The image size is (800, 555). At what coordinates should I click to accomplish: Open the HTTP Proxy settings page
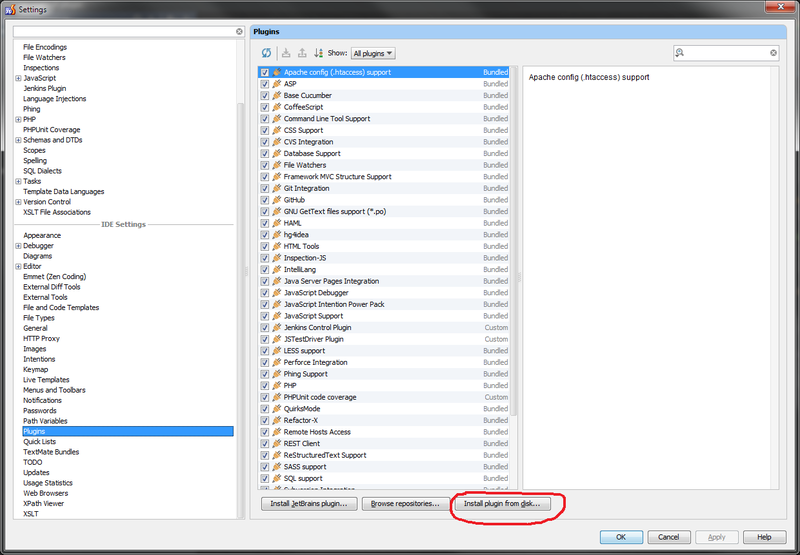(x=41, y=338)
